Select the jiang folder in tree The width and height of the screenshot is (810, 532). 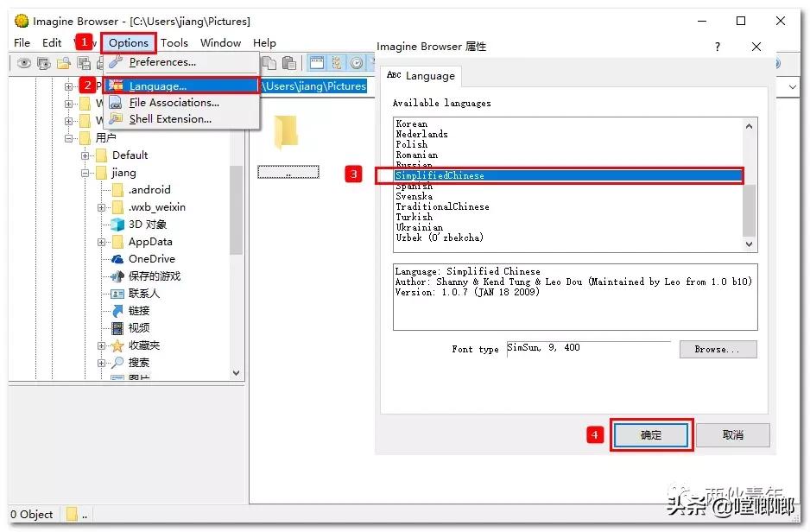[x=123, y=173]
